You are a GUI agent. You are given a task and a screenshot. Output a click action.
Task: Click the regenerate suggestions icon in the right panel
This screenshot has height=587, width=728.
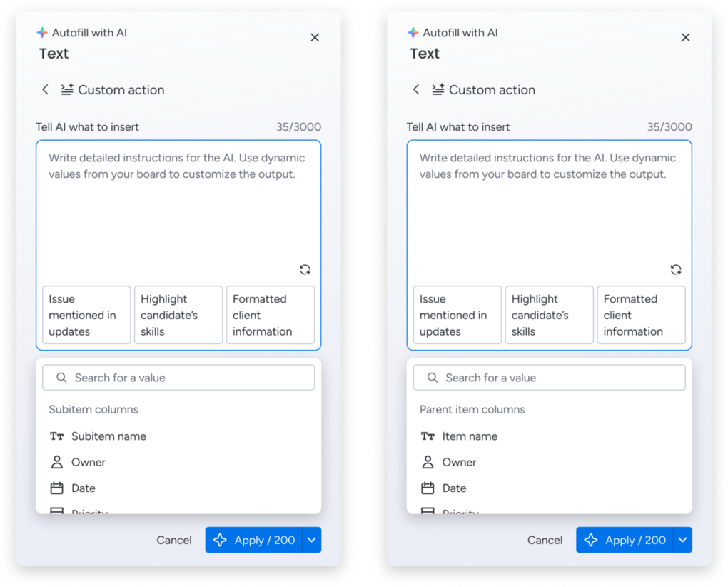tap(676, 269)
